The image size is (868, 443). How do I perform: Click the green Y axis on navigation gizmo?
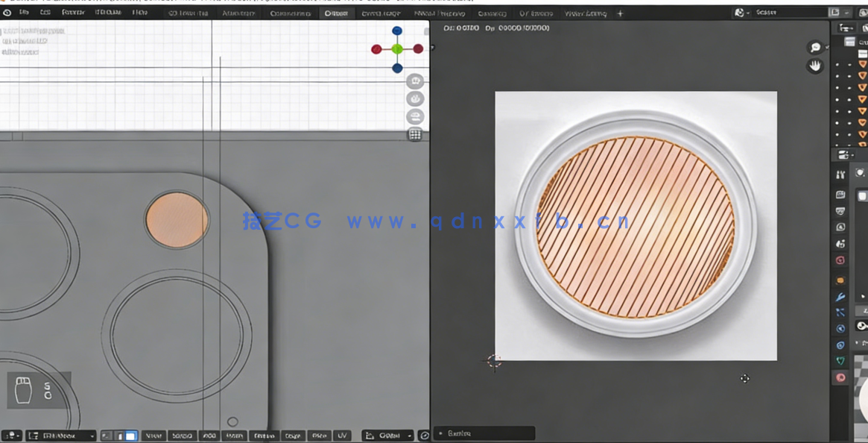click(x=397, y=48)
